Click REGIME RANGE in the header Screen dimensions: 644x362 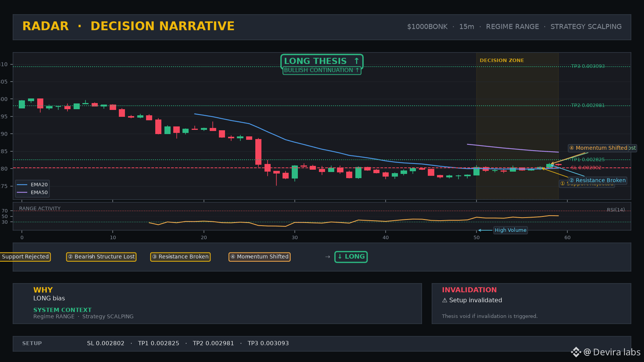coord(512,27)
